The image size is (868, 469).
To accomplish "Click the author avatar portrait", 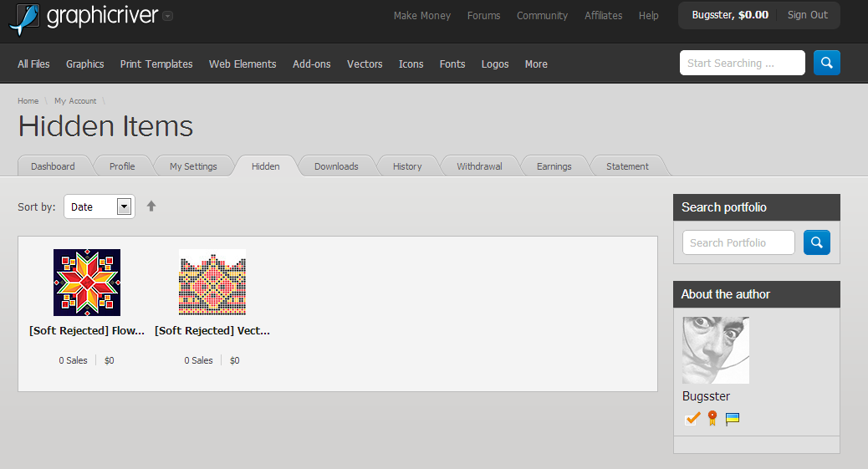I will (716, 350).
